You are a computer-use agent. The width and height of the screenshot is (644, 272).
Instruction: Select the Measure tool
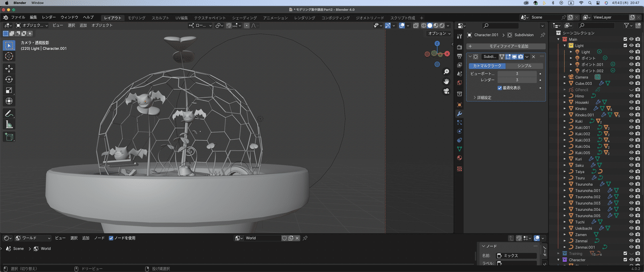pyautogui.click(x=9, y=124)
